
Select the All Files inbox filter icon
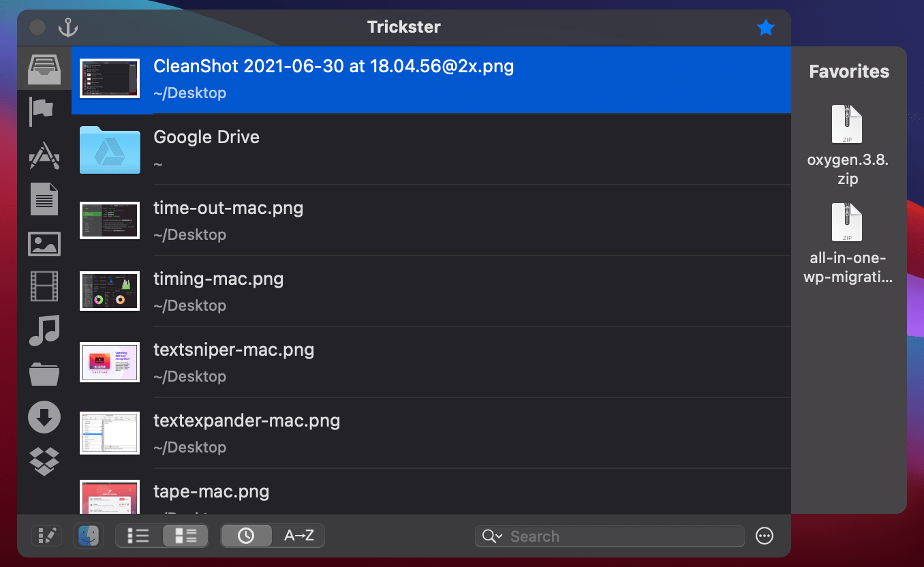click(44, 68)
